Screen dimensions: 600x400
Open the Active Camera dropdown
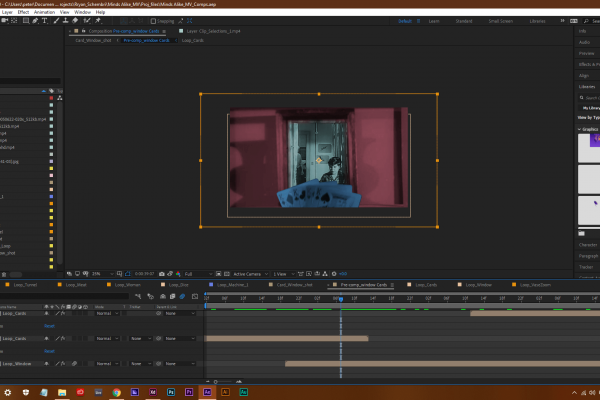point(250,274)
